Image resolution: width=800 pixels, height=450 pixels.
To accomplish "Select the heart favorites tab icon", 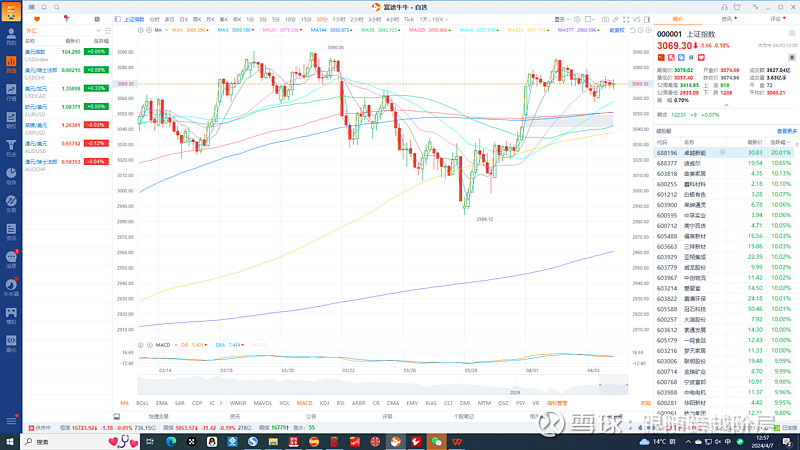I will (37, 19).
